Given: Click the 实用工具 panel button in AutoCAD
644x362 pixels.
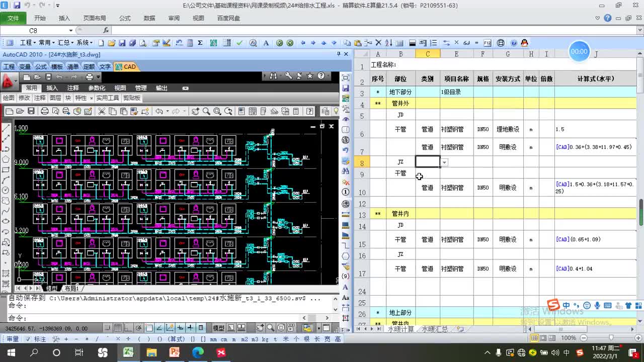Looking at the screenshot, I should click(x=108, y=98).
